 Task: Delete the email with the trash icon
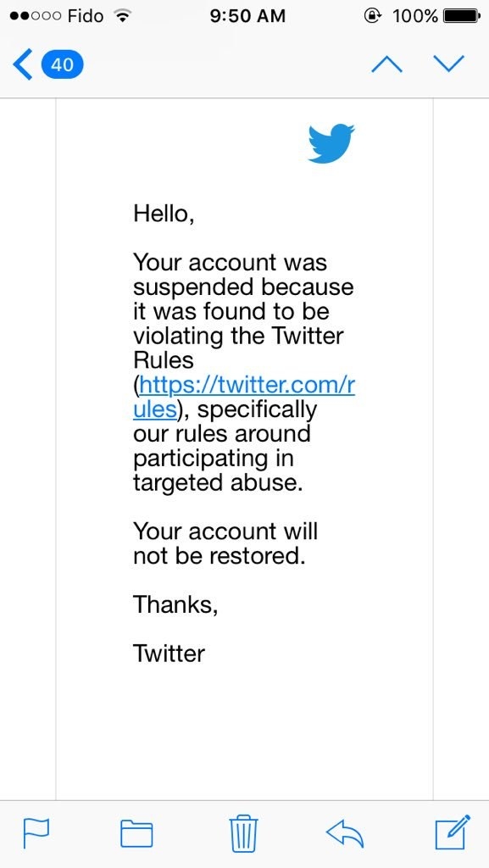pos(243,833)
